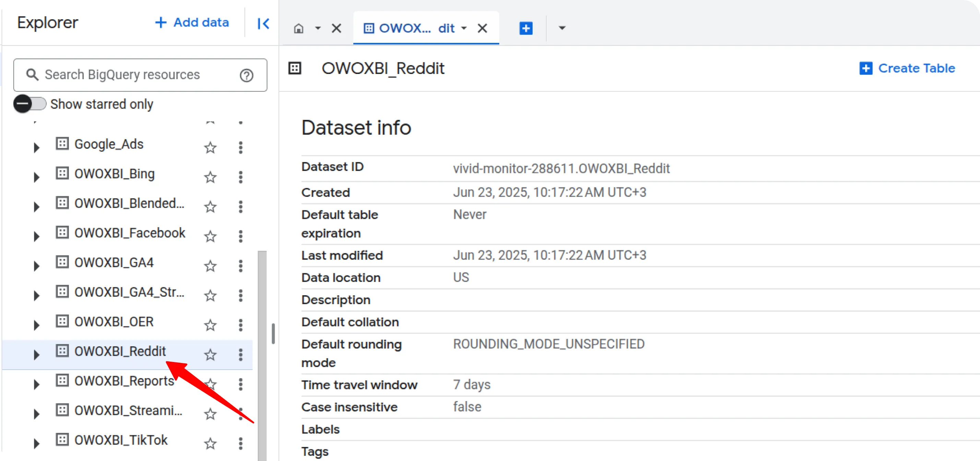980x461 pixels.
Task: Click the Add data button
Action: [192, 22]
